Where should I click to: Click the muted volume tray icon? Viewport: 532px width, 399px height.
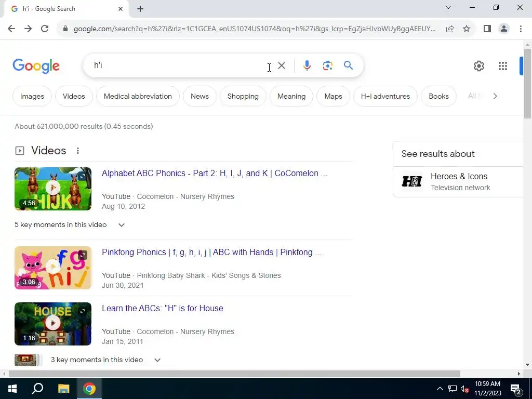464,389
